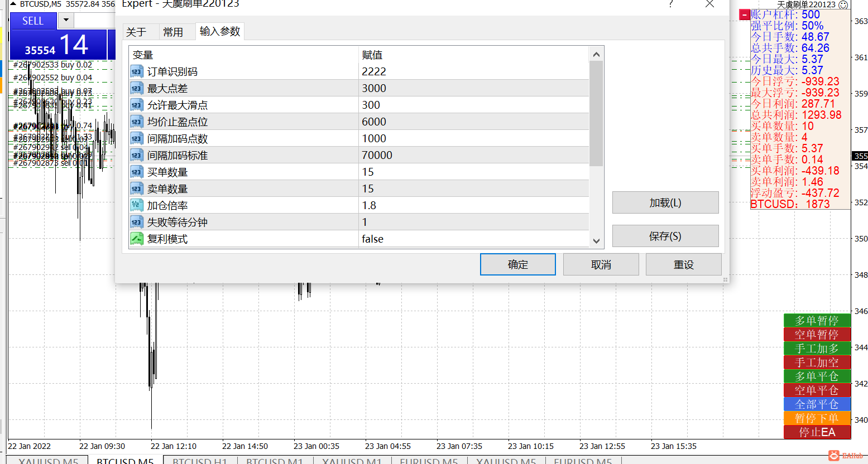Click the icon beside 均价止盈点位
Viewport: 868px width, 464px height.
click(137, 122)
